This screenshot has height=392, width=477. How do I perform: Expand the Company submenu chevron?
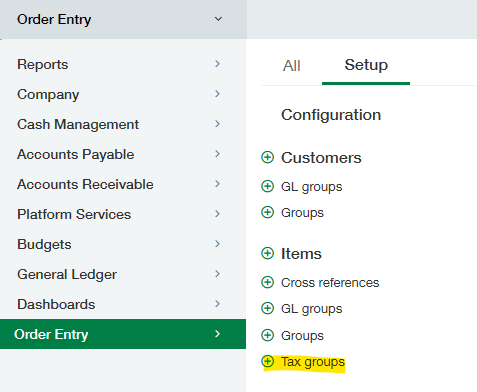(x=217, y=94)
